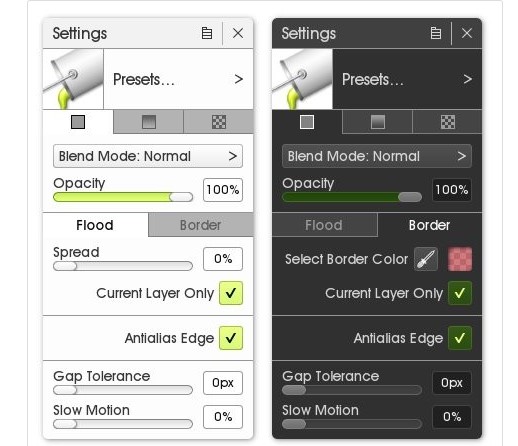Select gradient fill icon in light panel
The width and height of the screenshot is (518, 446).
click(149, 122)
